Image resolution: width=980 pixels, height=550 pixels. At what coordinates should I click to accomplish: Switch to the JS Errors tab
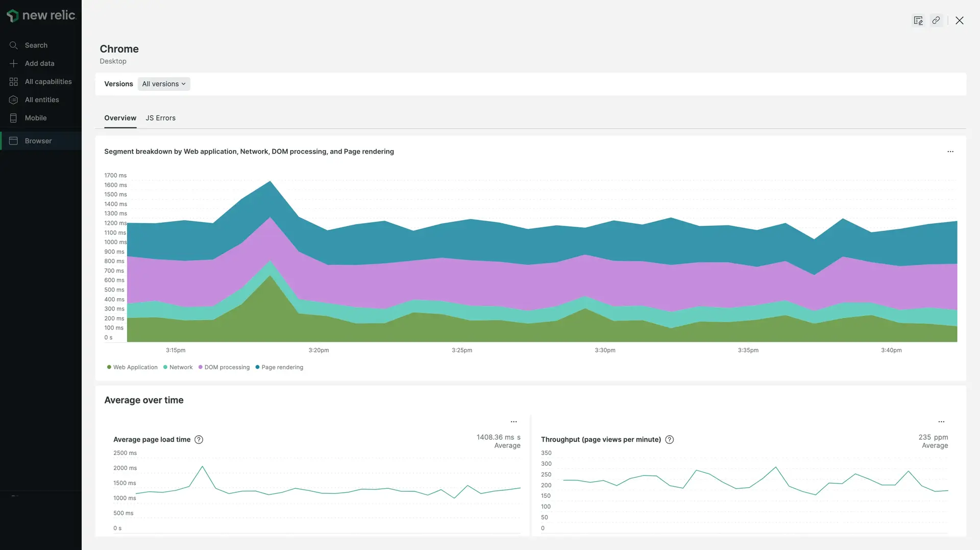tap(160, 118)
